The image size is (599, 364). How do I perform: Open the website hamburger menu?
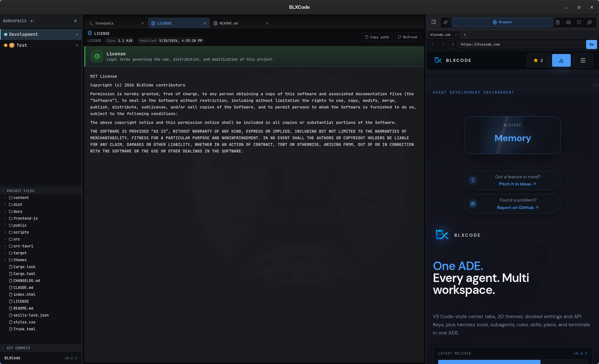[x=583, y=60]
